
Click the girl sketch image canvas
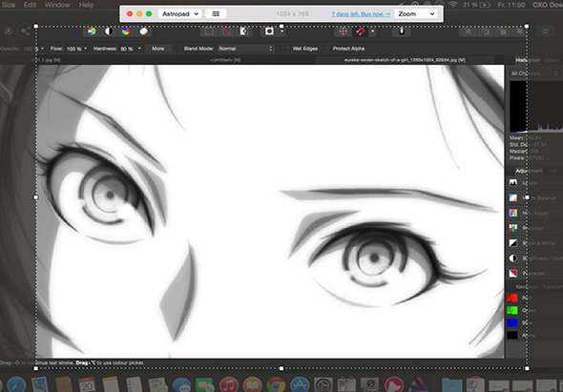pos(251,211)
